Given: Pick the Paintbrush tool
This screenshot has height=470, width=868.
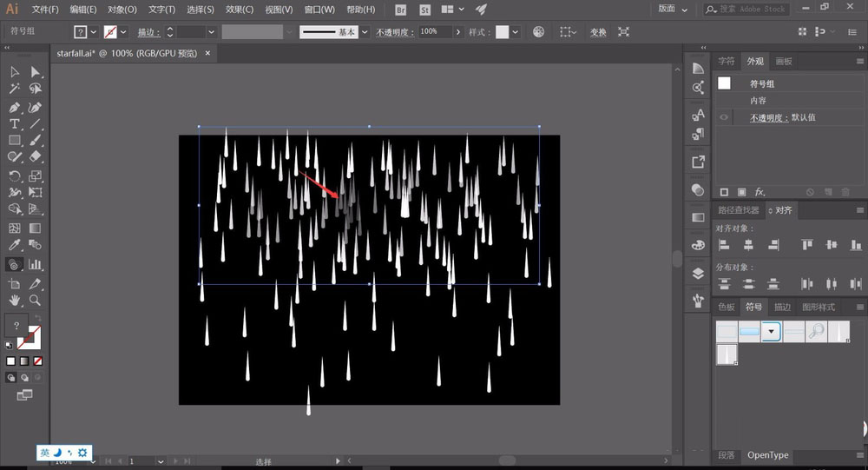Looking at the screenshot, I should click(x=36, y=141).
